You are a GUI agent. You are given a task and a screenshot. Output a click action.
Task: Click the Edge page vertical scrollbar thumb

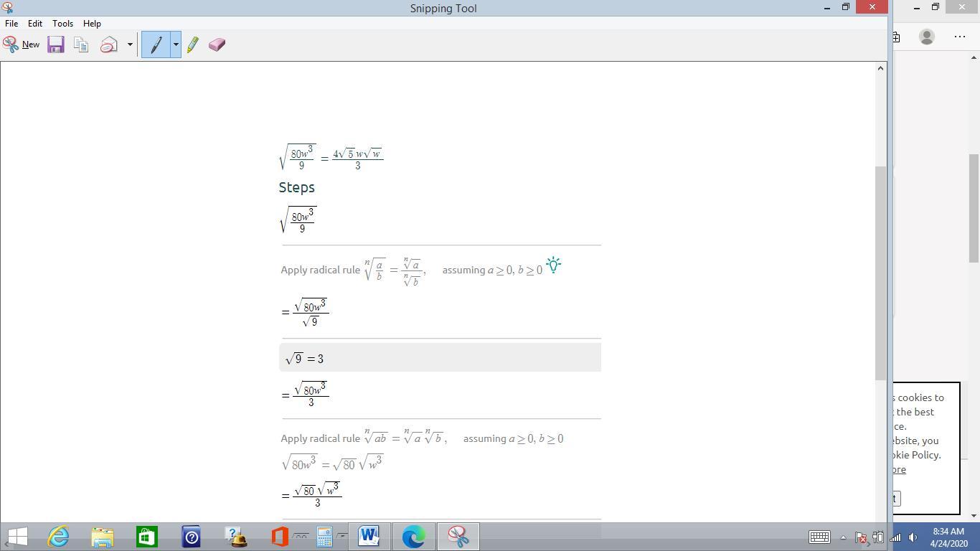click(x=974, y=208)
